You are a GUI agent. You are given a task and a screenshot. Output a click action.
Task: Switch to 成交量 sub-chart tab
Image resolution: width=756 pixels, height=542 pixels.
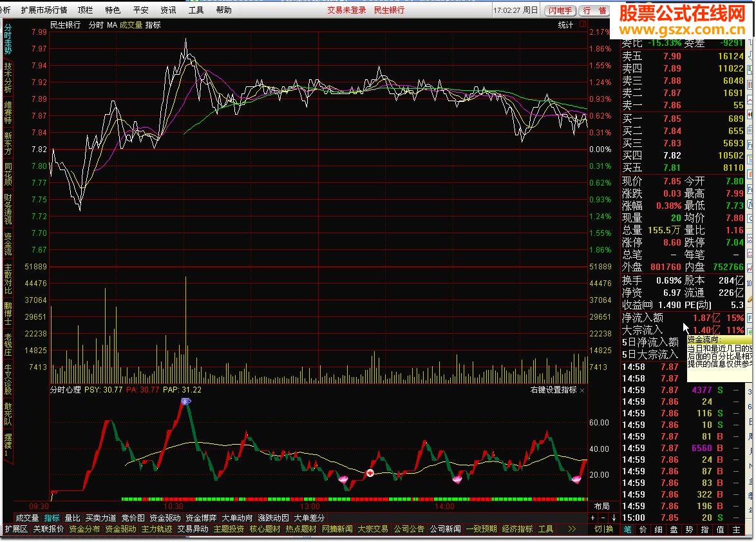coord(27,518)
